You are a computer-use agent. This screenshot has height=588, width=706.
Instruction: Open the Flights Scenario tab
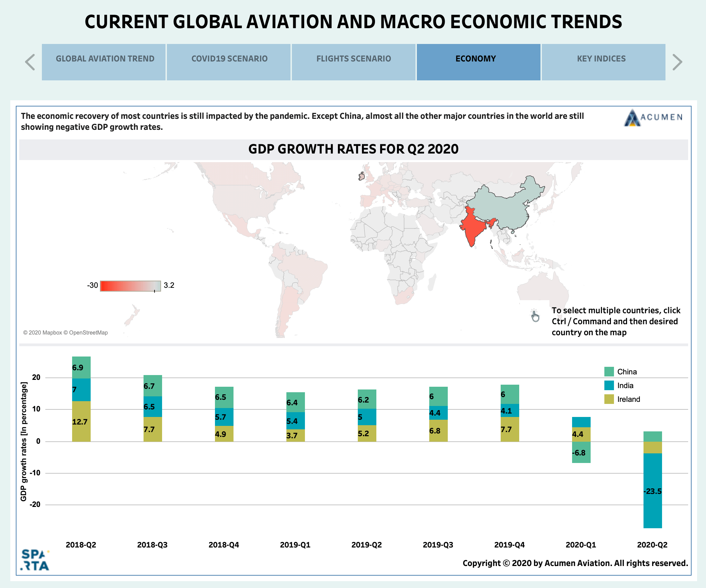[x=354, y=62]
